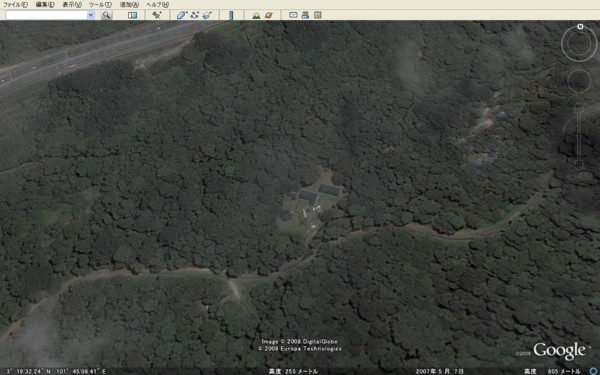
Task: Click the Email envelope icon
Action: pos(293,15)
